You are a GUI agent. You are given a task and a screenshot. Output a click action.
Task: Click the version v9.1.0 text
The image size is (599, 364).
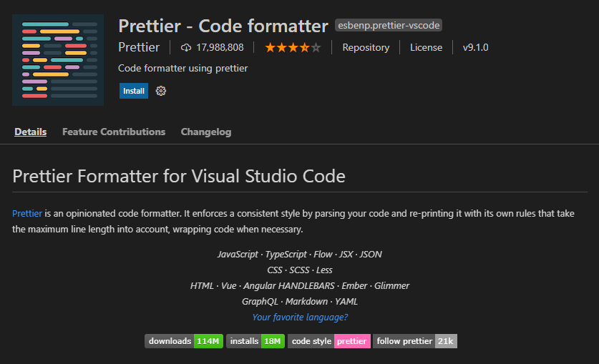click(x=476, y=48)
